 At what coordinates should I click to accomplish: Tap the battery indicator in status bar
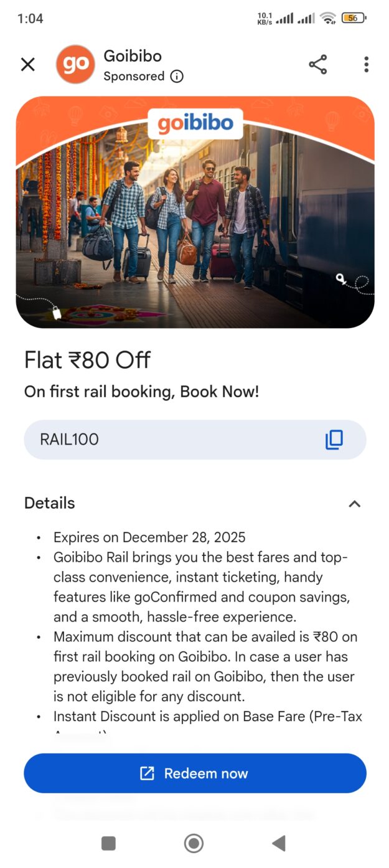point(353,18)
